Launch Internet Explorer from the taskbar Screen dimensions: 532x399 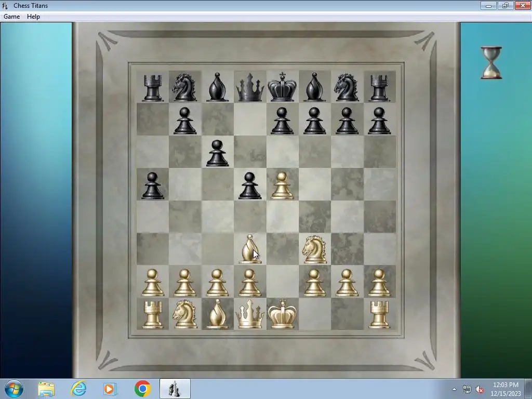(78, 389)
